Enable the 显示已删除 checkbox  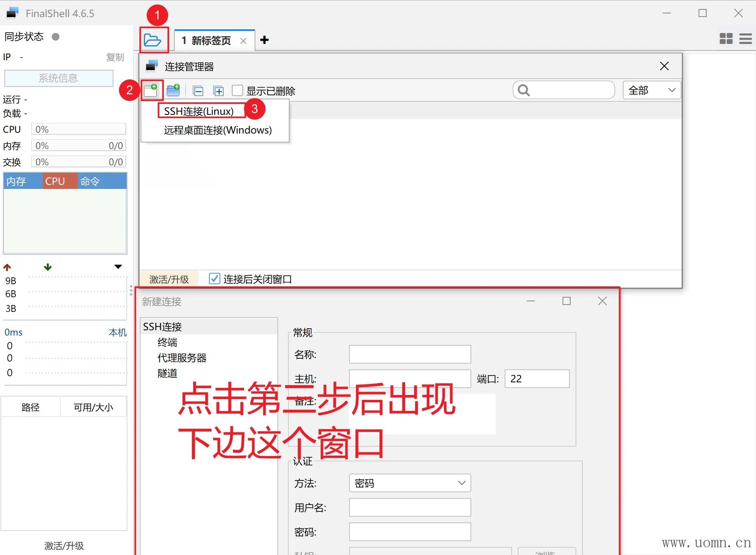click(237, 90)
